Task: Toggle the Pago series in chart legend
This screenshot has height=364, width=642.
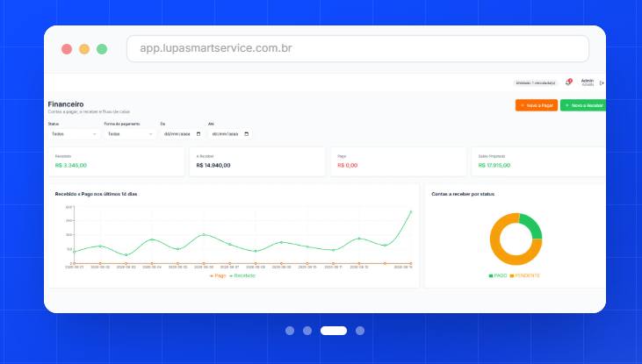Action: click(218, 275)
